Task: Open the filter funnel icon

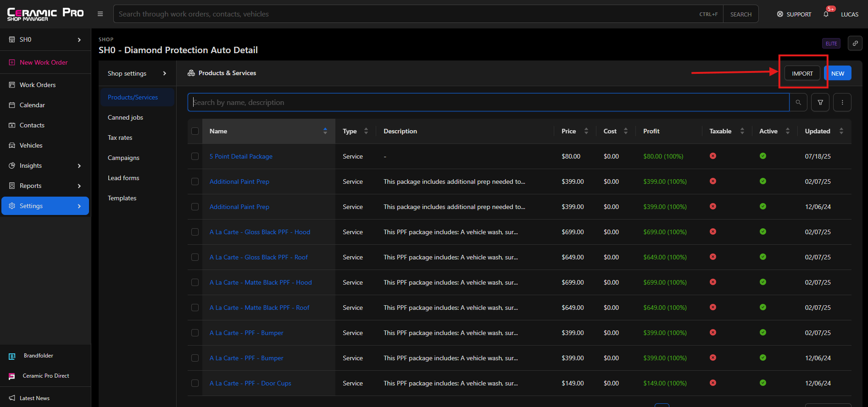Action: coord(820,103)
